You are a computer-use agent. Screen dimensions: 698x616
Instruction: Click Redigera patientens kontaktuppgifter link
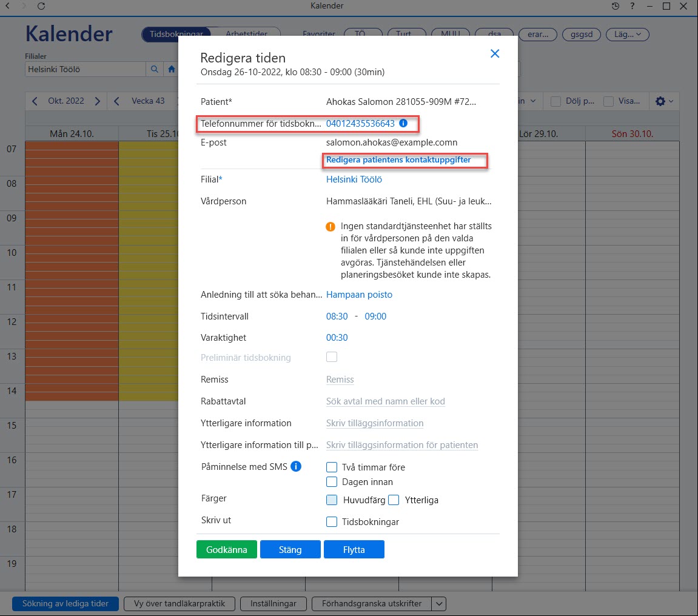point(398,160)
